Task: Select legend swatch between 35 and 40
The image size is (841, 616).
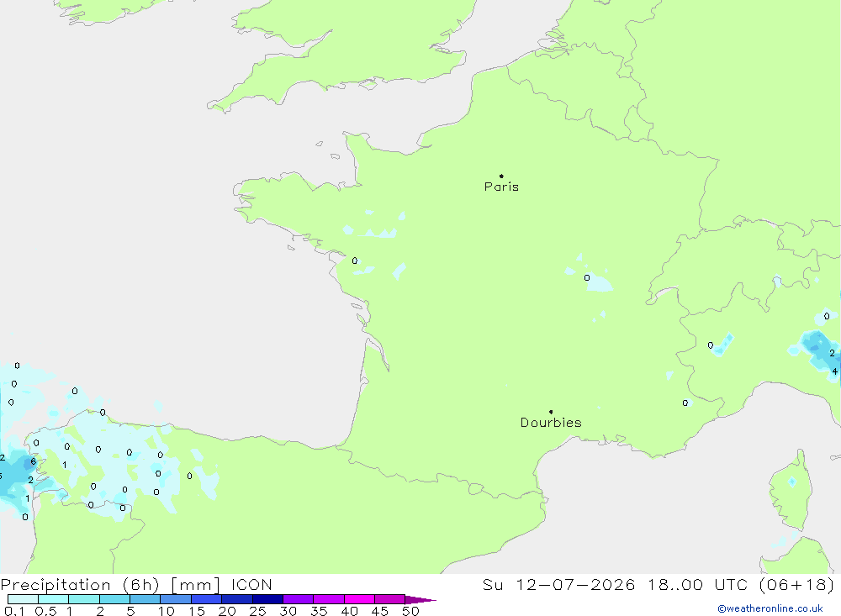Action: [x=329, y=599]
